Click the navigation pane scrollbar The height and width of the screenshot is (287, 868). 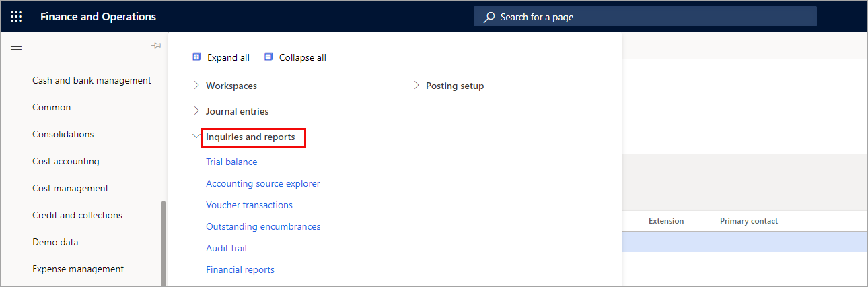click(162, 243)
